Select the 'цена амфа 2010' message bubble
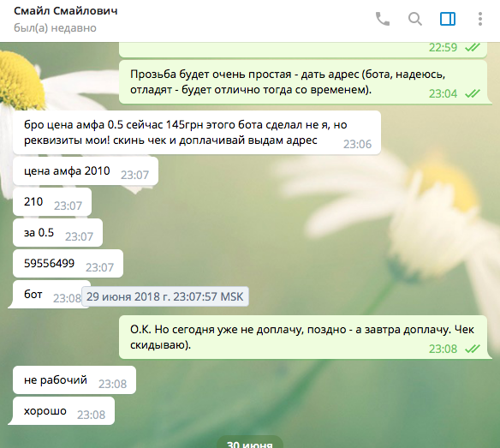This screenshot has height=448, width=500. pyautogui.click(x=86, y=171)
